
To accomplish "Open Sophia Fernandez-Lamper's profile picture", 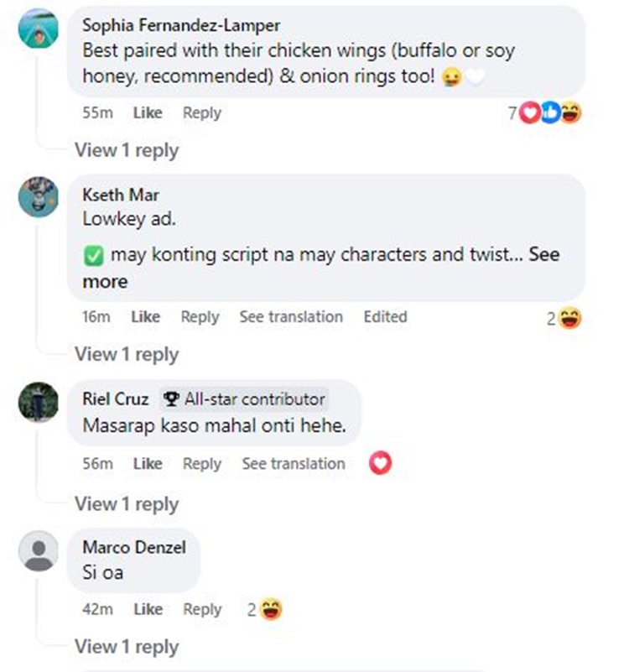I will point(39,29).
